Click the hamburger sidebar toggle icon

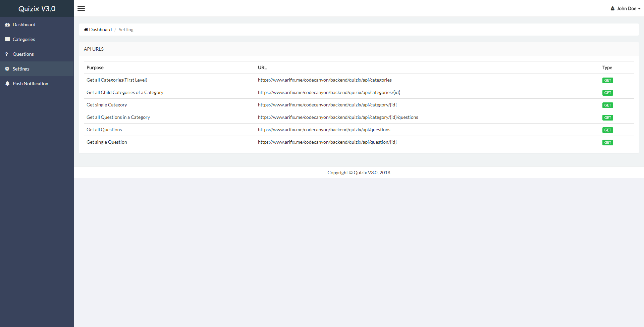click(81, 8)
